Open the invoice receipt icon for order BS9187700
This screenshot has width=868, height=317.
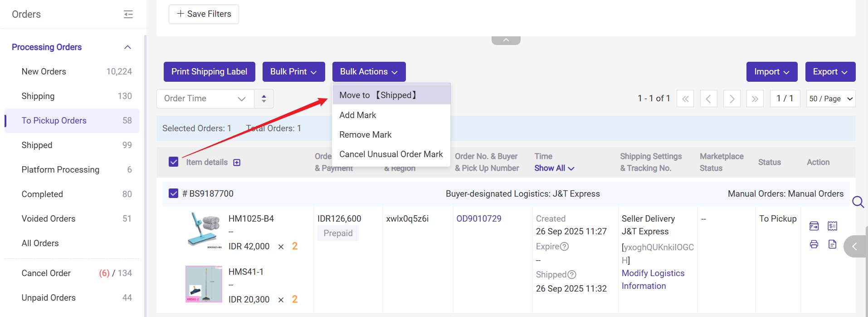pos(832,226)
